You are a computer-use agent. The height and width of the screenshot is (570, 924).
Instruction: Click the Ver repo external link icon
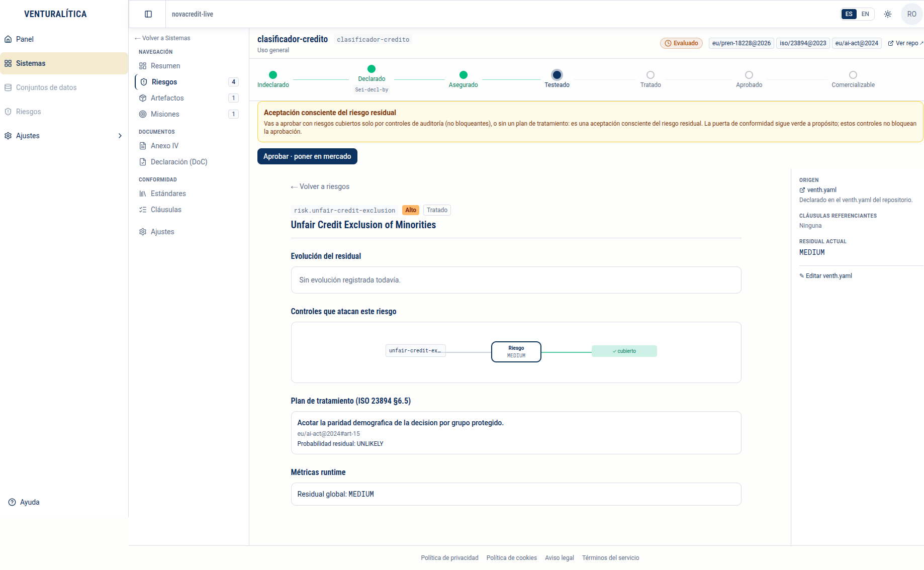click(891, 43)
